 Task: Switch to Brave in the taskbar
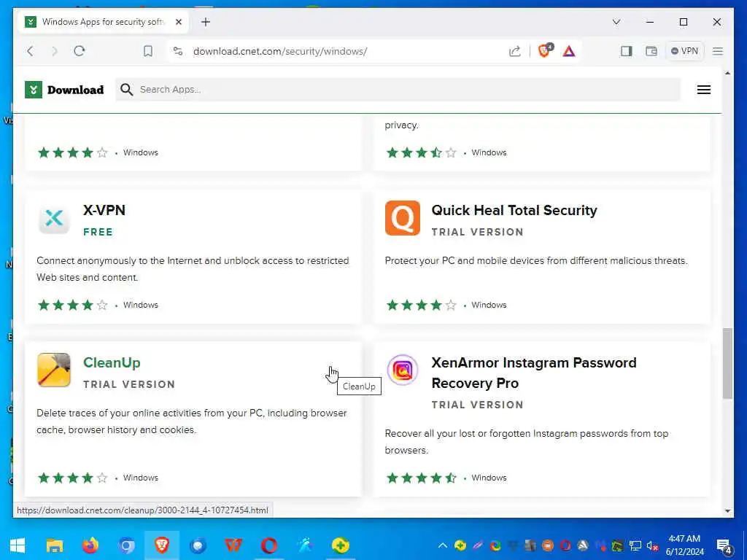pyautogui.click(x=162, y=545)
